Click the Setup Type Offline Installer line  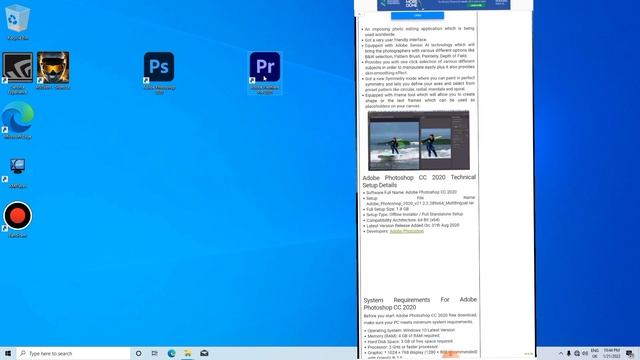tap(414, 214)
